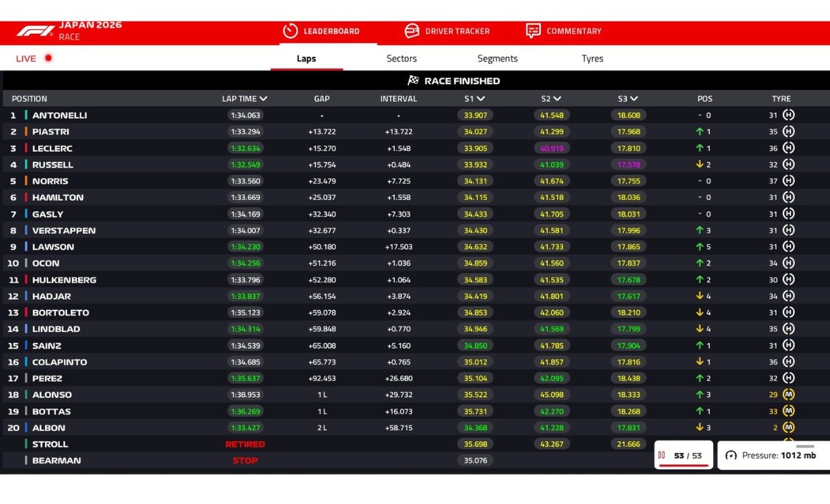Open the S3 sector column dropdown
This screenshot has width=830, height=504.
coord(634,99)
